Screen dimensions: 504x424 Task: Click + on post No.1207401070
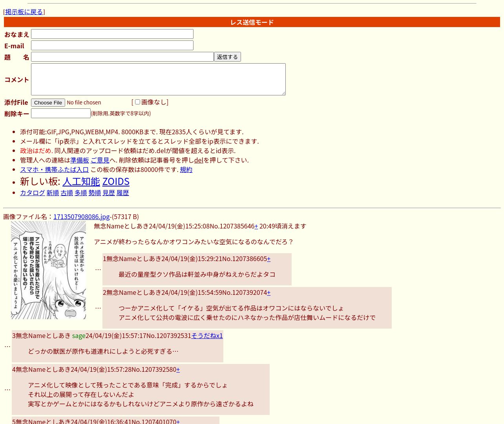(178, 421)
